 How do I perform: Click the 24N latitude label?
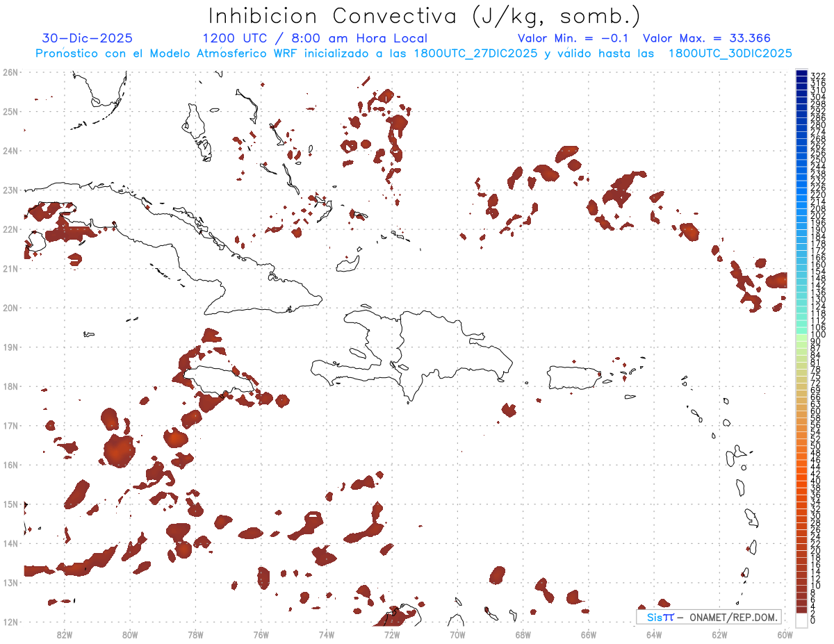coord(10,151)
